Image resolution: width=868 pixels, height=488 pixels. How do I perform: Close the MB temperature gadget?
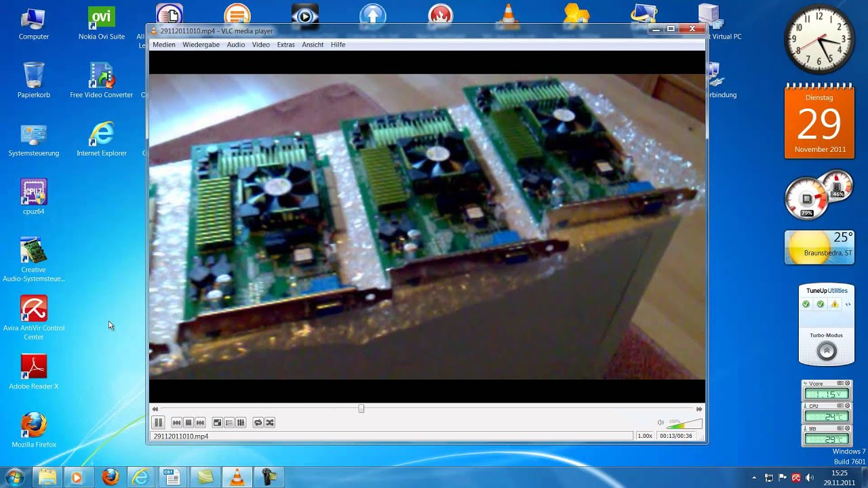coord(847,428)
